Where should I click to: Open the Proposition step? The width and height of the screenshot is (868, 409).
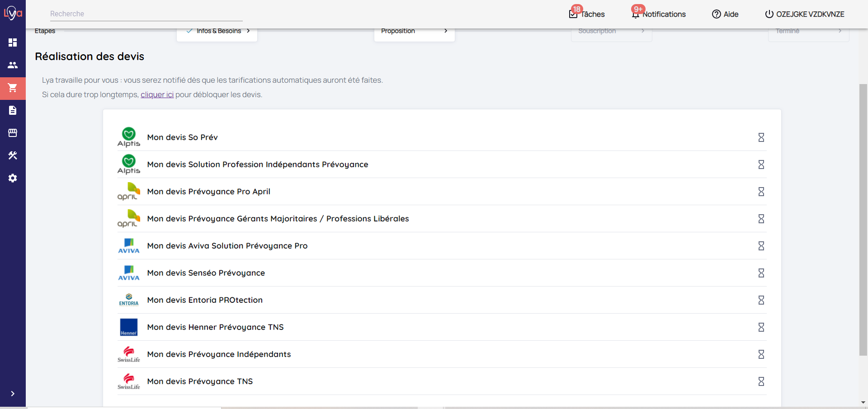pyautogui.click(x=414, y=31)
